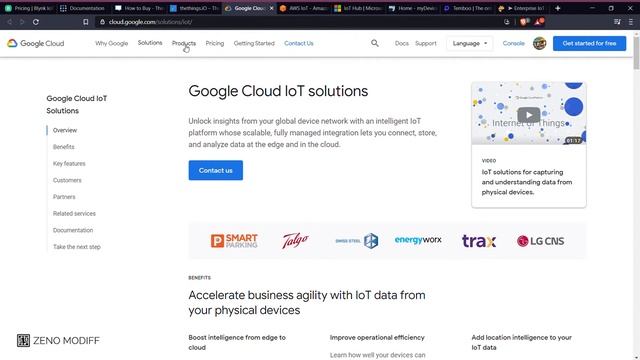
Task: Click 'Boost intelligence from edge to cloud' heading
Action: 237,342
